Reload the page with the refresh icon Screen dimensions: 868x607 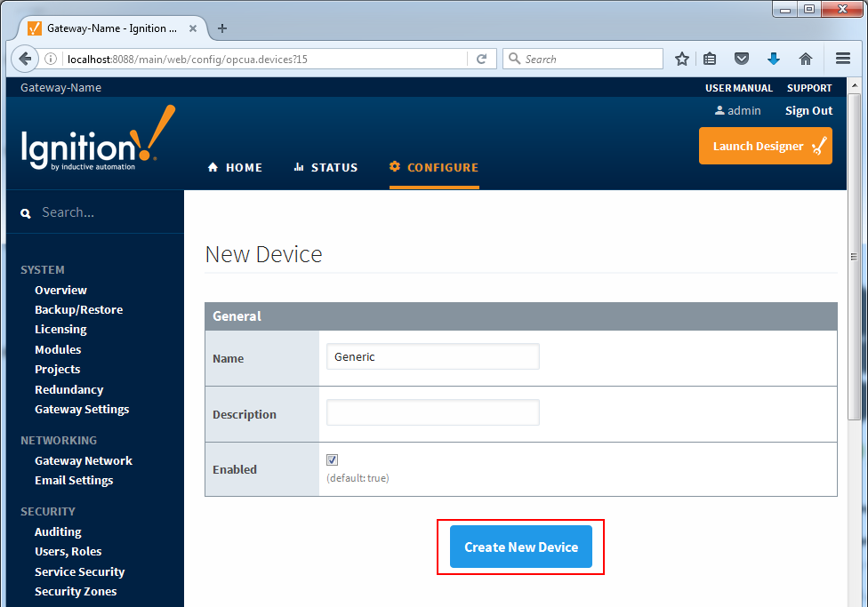pos(481,59)
